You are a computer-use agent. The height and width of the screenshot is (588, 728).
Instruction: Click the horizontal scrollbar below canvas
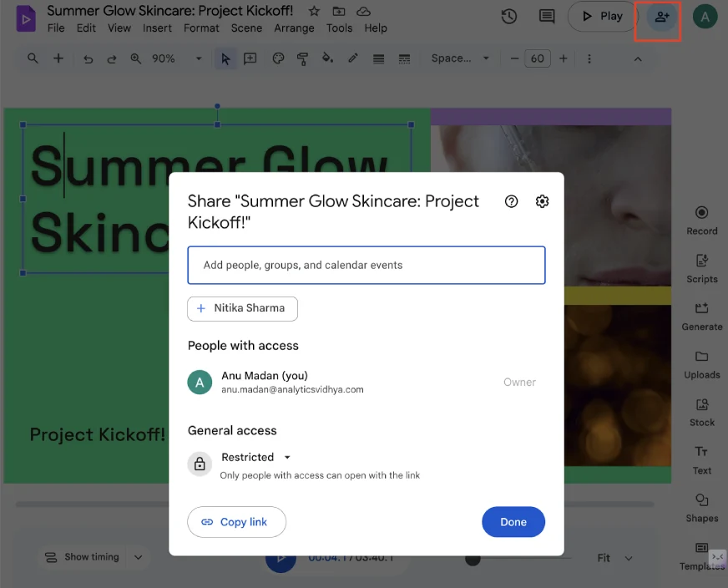click(x=334, y=504)
